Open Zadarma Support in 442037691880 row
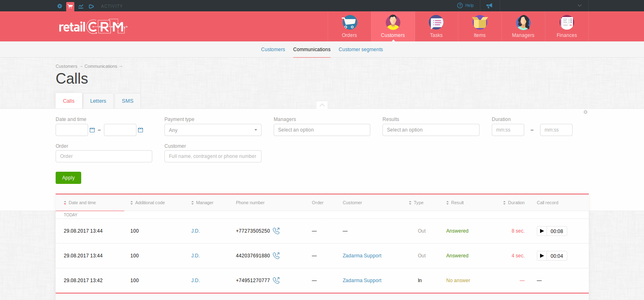The width and height of the screenshot is (644, 300). [362, 256]
